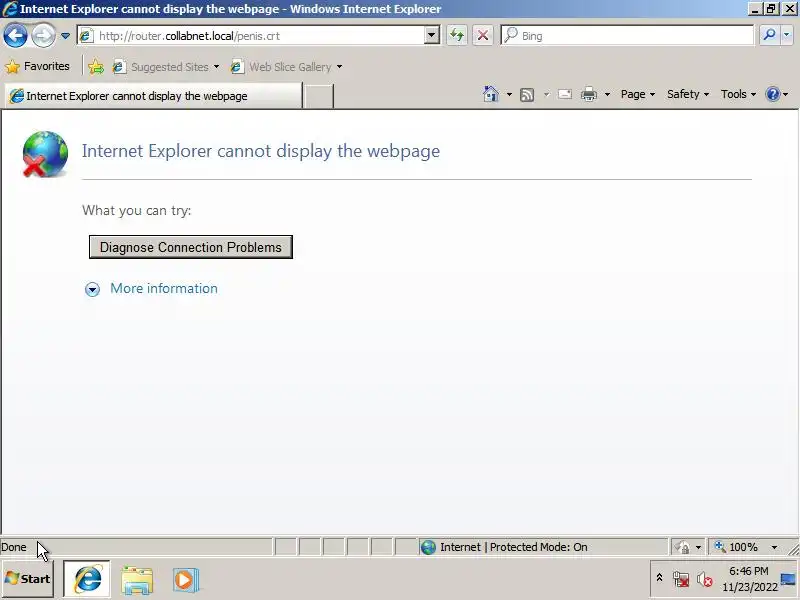The width and height of the screenshot is (800, 600).
Task: Open a blank new tab
Action: tap(318, 96)
